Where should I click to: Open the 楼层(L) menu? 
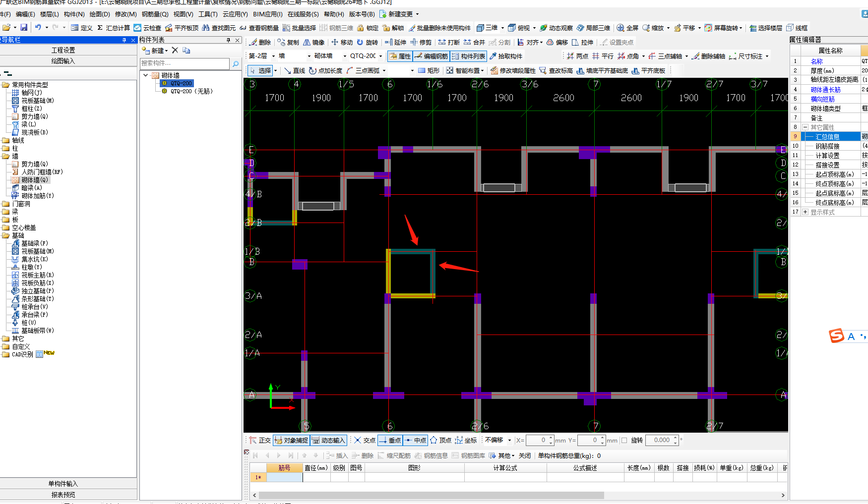(49, 14)
